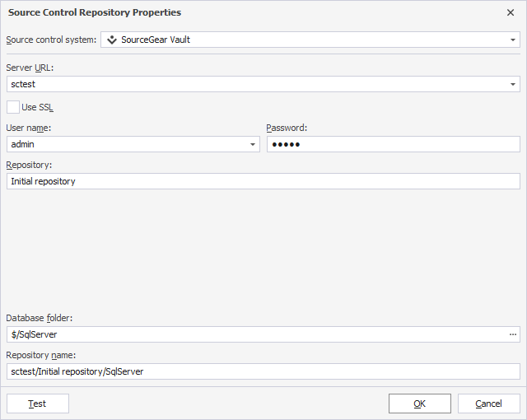
Task: Expand the Server URL dropdown arrow
Action: pos(512,84)
